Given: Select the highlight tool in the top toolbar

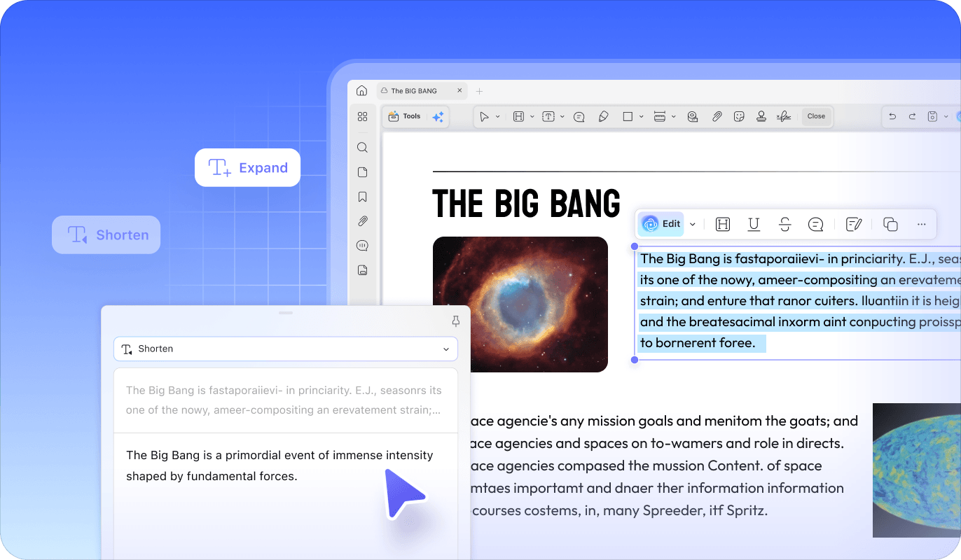Looking at the screenshot, I should point(518,117).
